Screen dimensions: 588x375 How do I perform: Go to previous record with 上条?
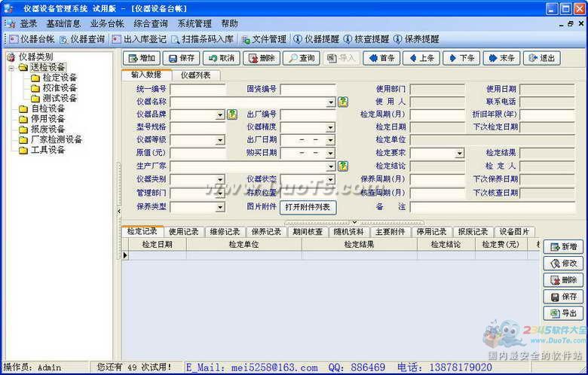(x=421, y=58)
